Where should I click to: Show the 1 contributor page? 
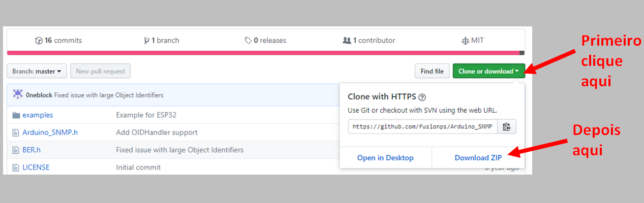click(x=369, y=41)
